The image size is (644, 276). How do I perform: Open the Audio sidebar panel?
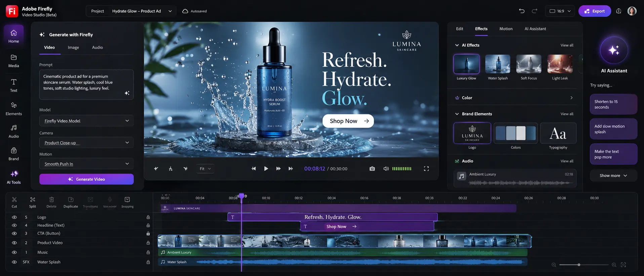point(13,131)
